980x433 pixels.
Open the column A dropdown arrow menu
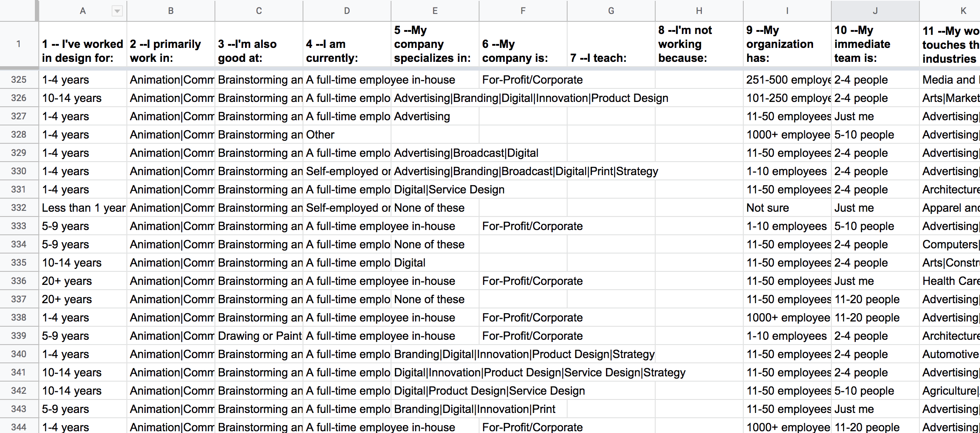click(x=117, y=11)
